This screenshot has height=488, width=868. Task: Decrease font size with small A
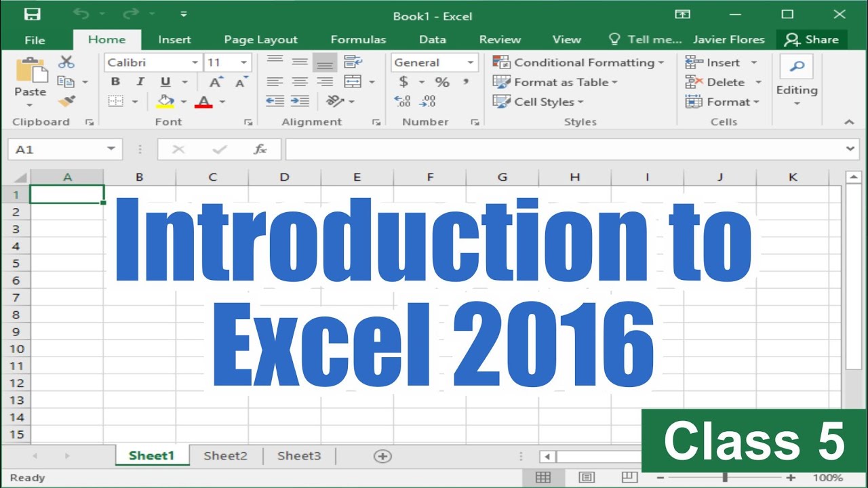[x=240, y=82]
